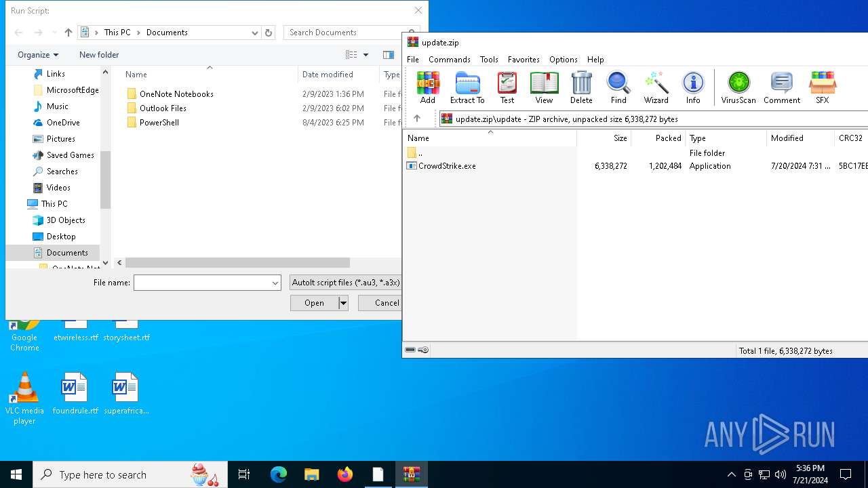Open the Favorites menu in WinRAR
The image size is (868, 488).
tap(524, 60)
